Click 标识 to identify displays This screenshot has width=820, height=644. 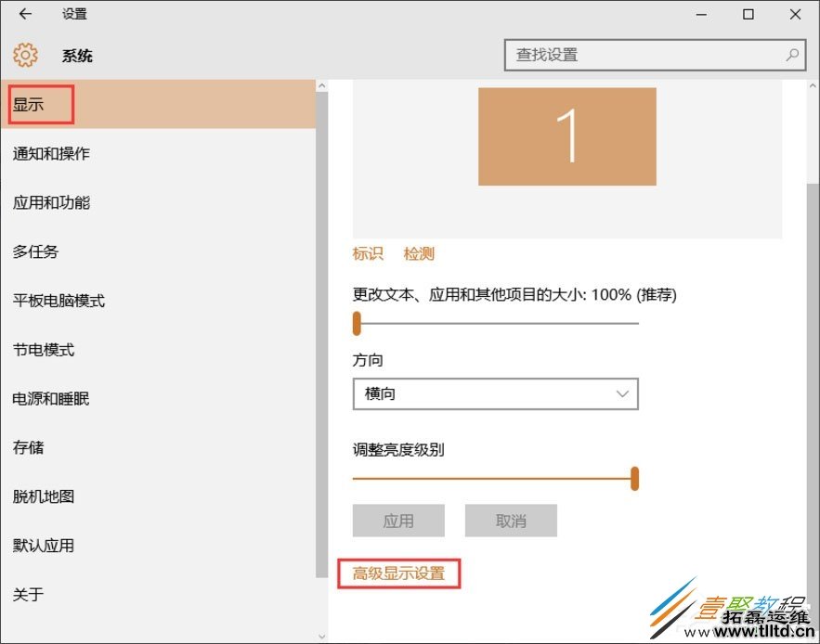click(x=367, y=253)
